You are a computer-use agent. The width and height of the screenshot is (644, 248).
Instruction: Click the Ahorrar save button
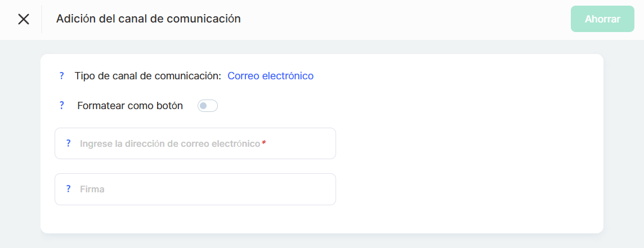(x=602, y=19)
